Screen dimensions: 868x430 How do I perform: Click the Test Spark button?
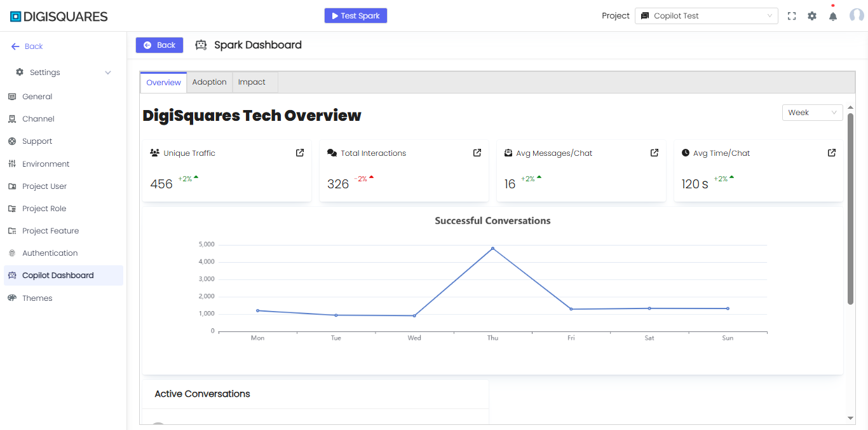point(356,16)
